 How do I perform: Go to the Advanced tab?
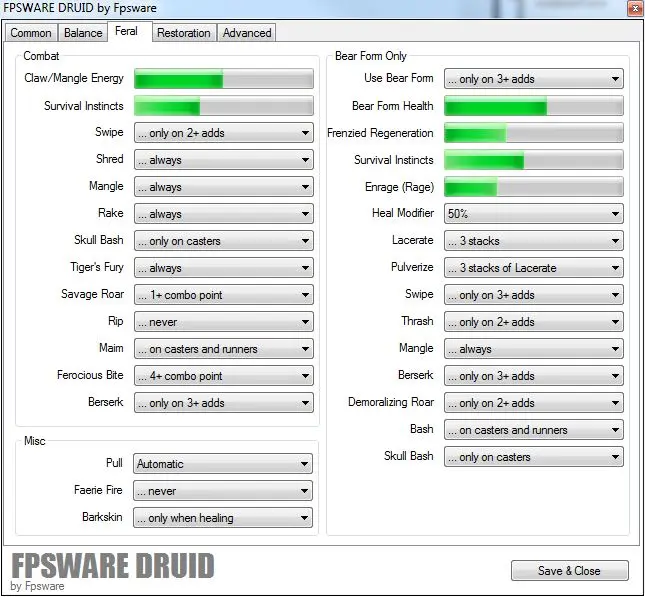pos(247,33)
